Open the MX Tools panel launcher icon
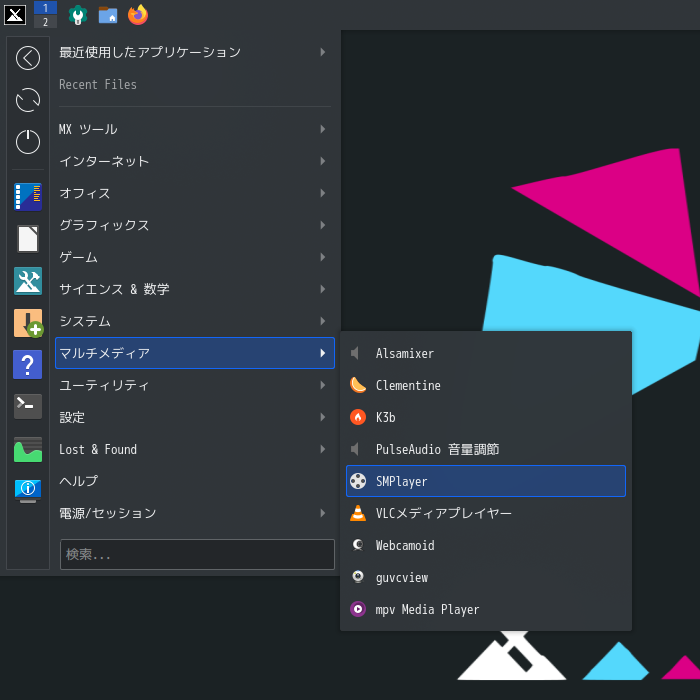 coord(78,15)
